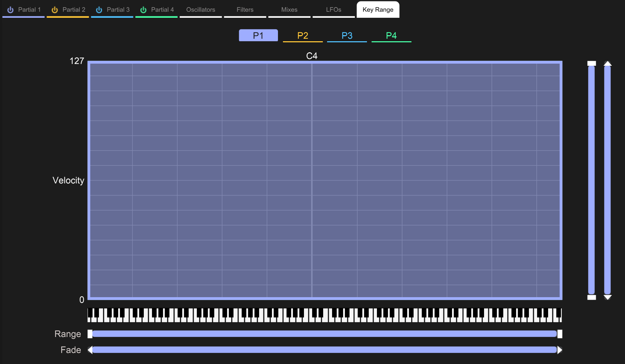
Task: Click the vertical velocity fade slider bar
Action: pos(608,180)
